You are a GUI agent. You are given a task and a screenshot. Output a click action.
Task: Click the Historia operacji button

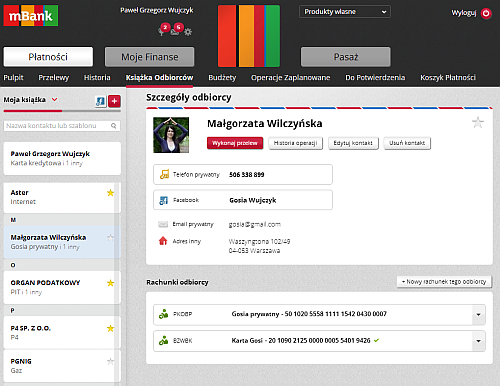coord(295,143)
